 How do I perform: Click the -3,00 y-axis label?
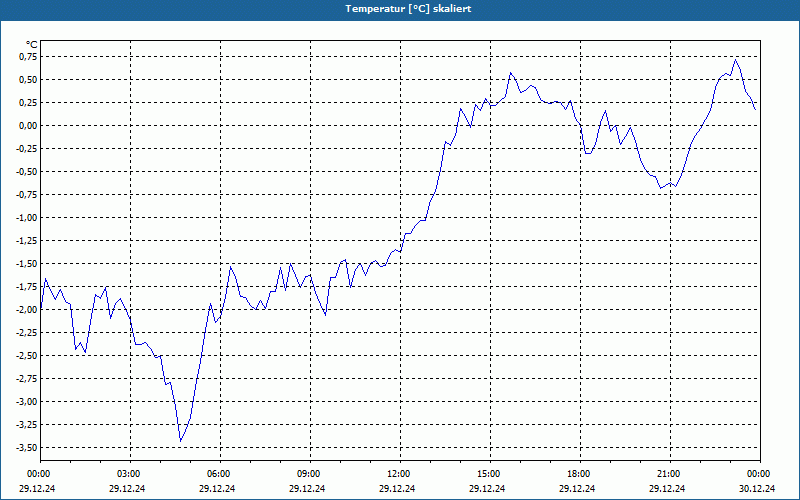coord(28,402)
